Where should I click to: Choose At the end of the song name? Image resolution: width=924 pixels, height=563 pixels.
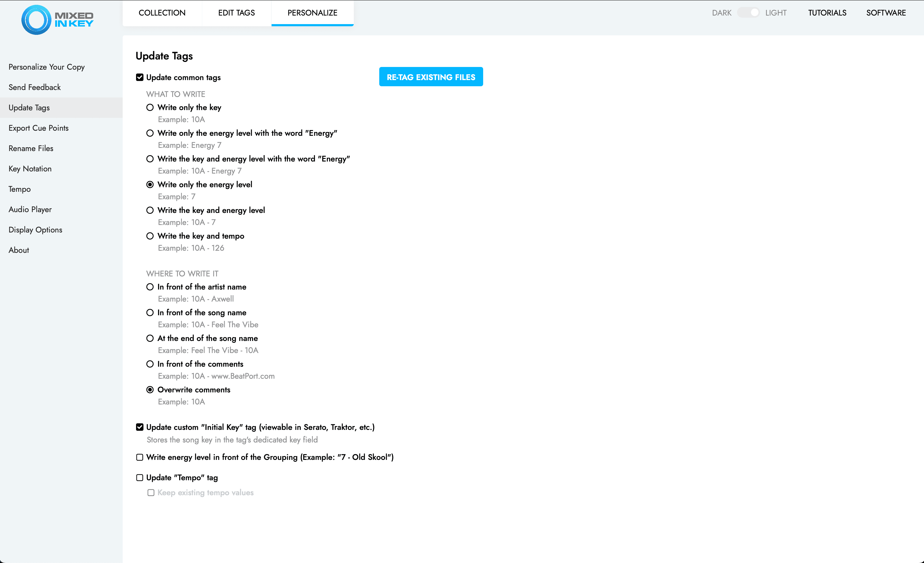[150, 338]
